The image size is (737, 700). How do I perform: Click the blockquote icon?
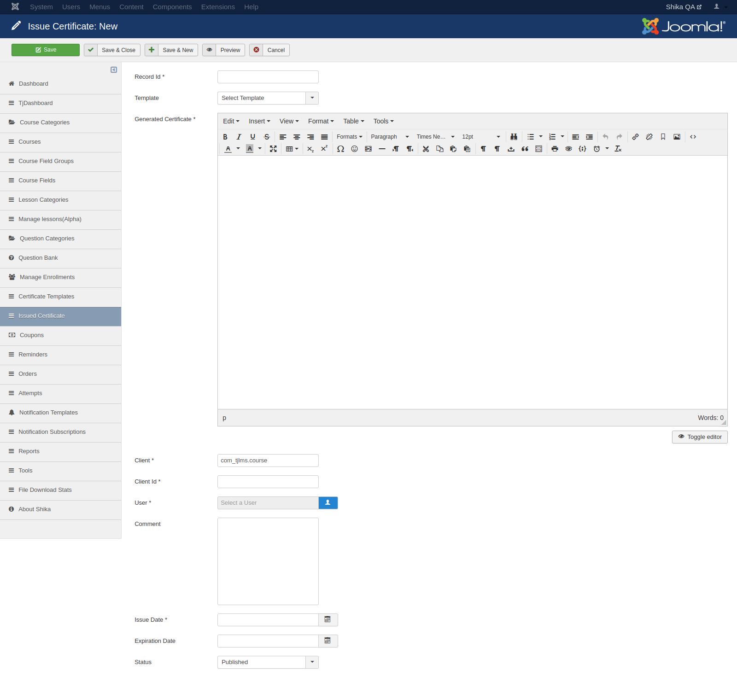525,149
